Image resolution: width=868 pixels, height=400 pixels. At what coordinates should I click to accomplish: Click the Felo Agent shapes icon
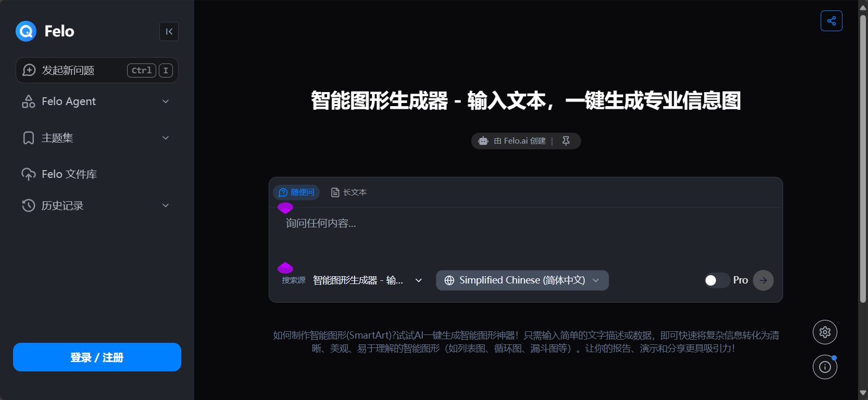click(29, 101)
